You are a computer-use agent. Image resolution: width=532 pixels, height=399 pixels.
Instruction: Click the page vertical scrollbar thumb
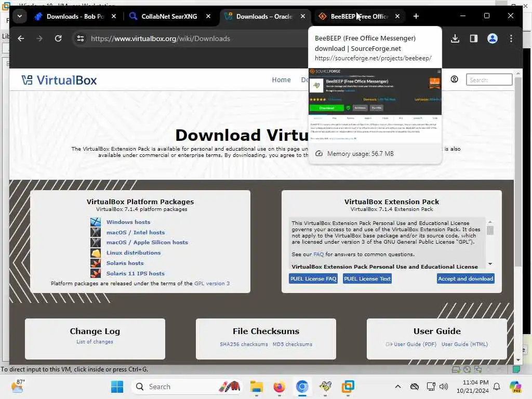pyautogui.click(x=518, y=171)
